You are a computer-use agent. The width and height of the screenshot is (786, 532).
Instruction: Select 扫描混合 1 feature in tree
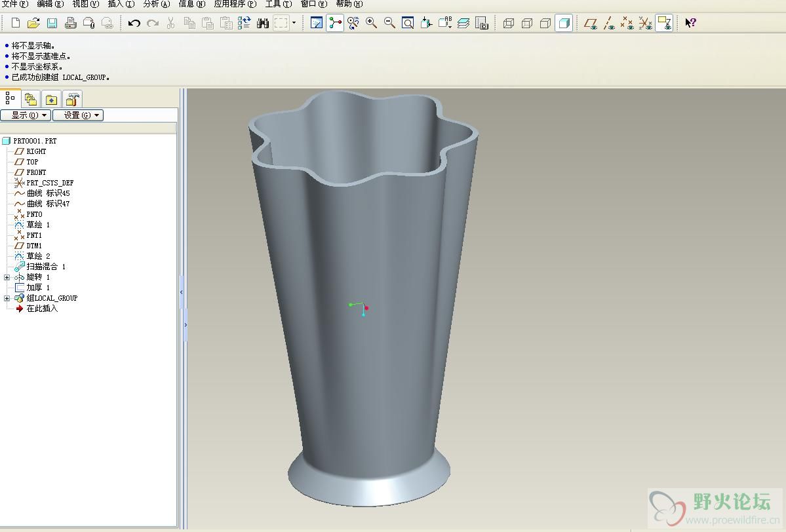[46, 267]
